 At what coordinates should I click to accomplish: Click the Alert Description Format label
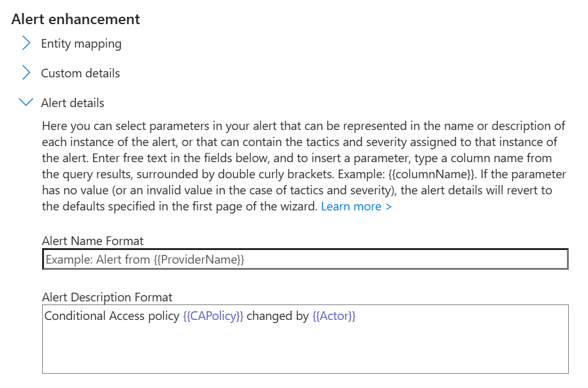point(107,297)
